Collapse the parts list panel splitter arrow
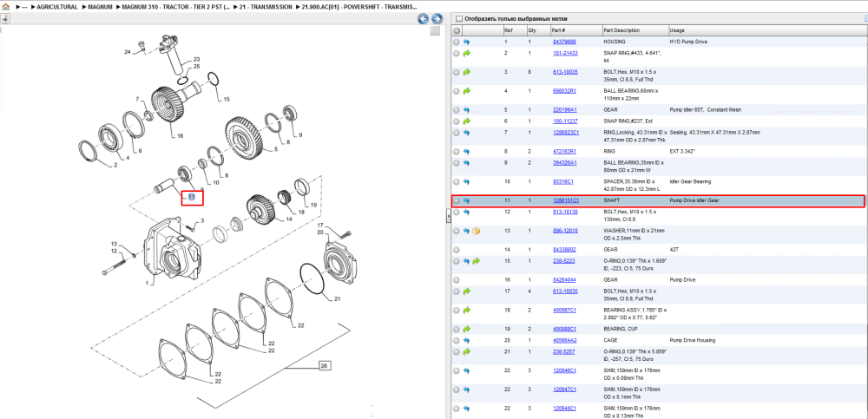The image size is (868, 419). pos(449,217)
